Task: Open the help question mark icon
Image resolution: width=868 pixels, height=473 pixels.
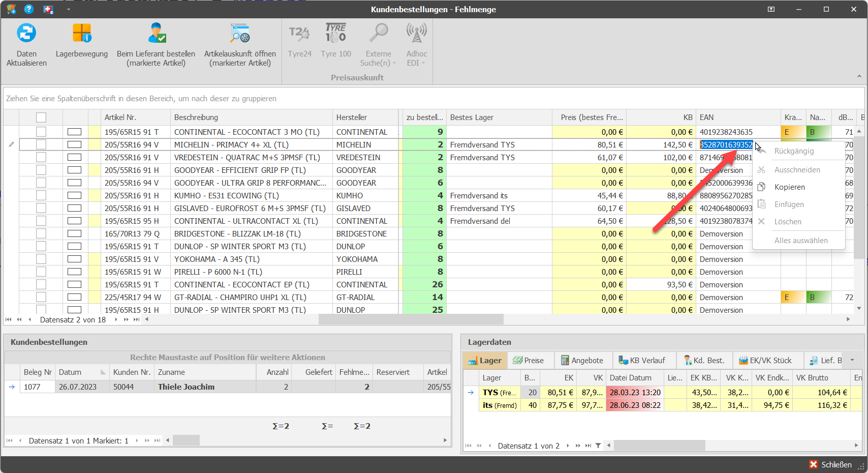Action: click(x=29, y=9)
